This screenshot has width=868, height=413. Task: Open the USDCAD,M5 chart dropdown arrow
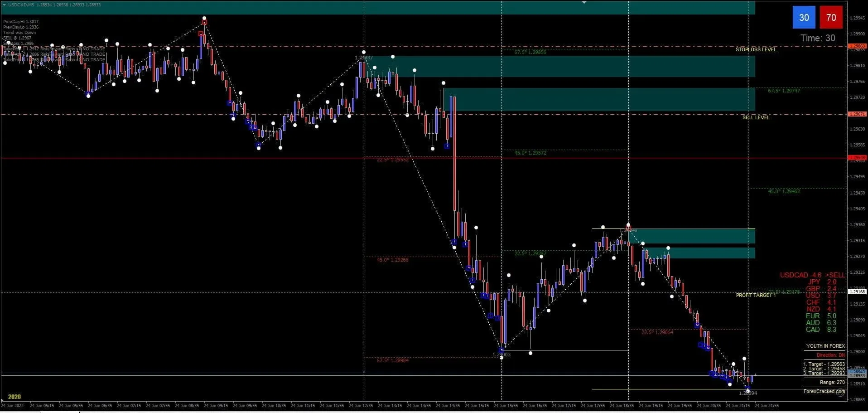[x=4, y=5]
